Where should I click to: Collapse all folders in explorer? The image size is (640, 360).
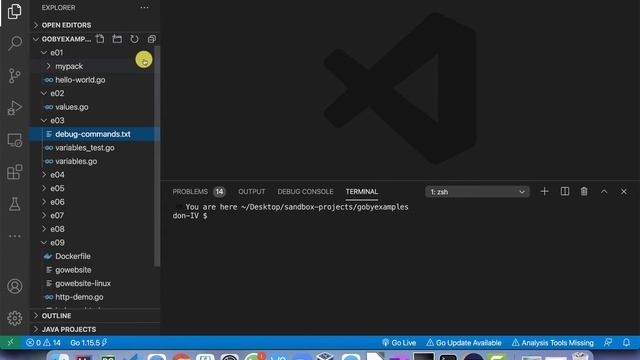point(151,39)
